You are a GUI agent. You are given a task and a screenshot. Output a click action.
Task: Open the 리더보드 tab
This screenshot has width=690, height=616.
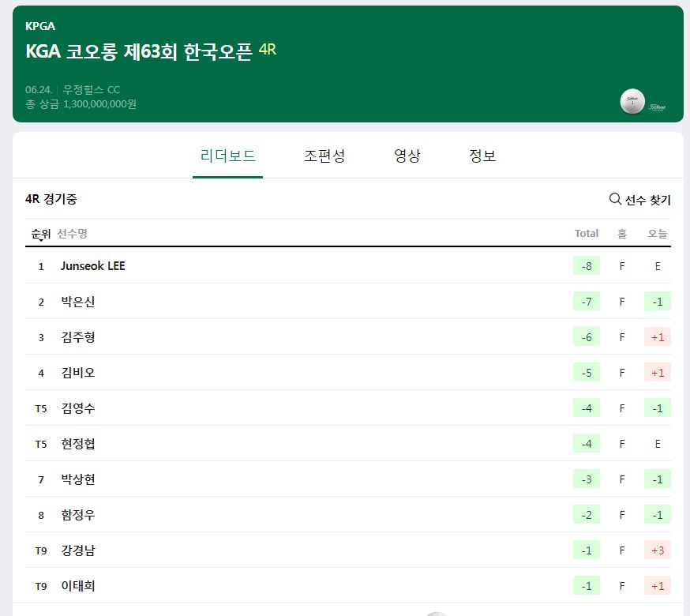pyautogui.click(x=227, y=156)
